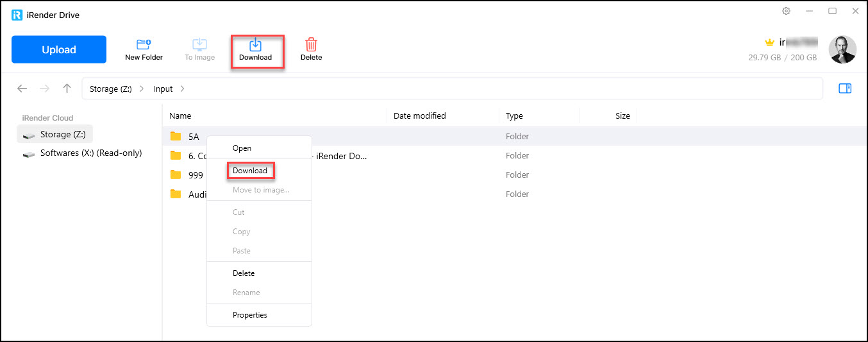Toggle the preview pane layout icon
Image resolution: width=868 pixels, height=342 pixels.
point(844,89)
